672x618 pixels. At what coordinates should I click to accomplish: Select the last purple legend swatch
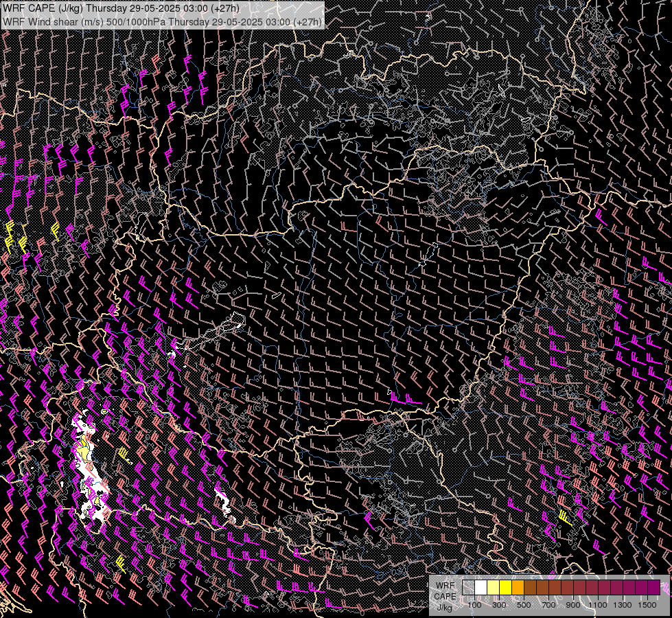654,587
